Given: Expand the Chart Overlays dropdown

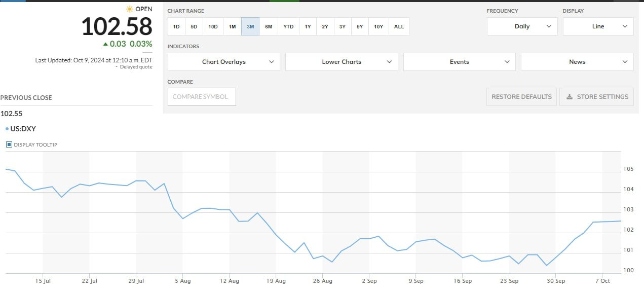Looking at the screenshot, I should (223, 62).
